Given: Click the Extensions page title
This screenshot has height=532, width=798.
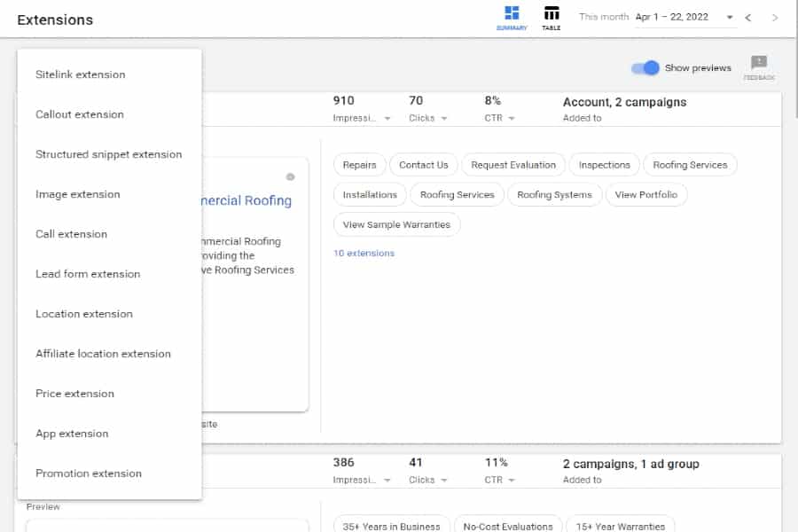Looking at the screenshot, I should tap(55, 20).
